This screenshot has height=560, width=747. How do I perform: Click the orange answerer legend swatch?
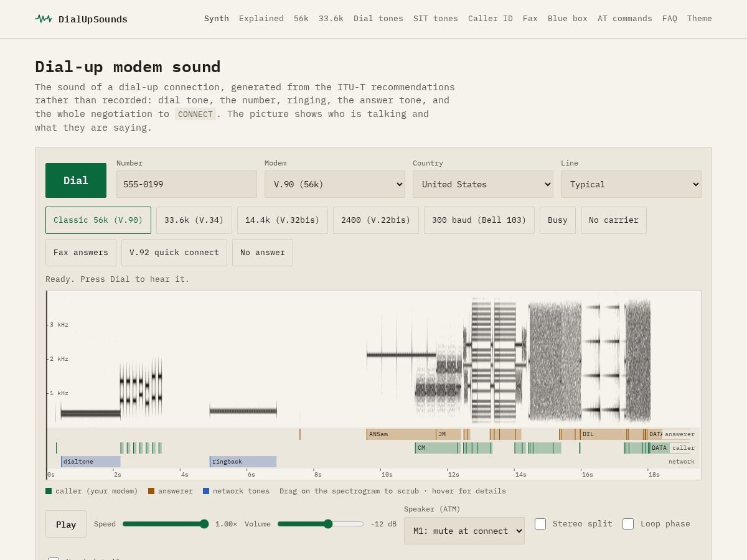click(x=151, y=491)
